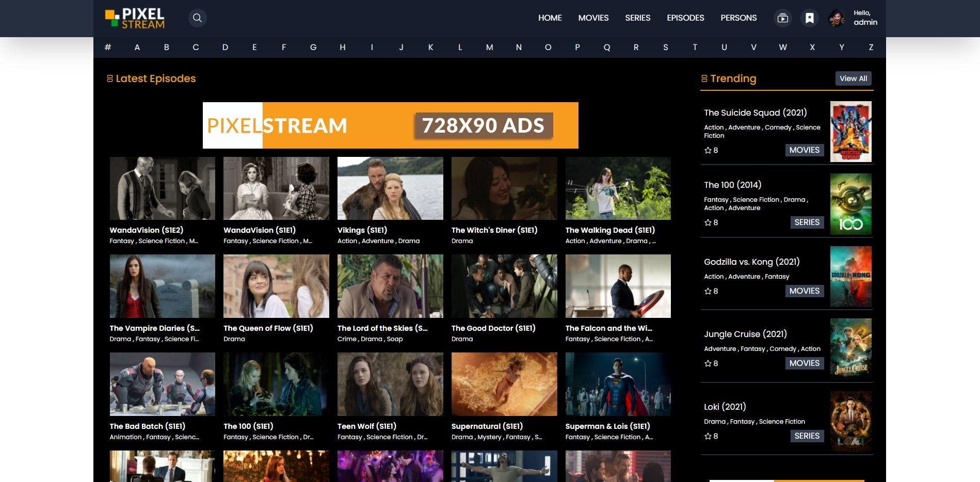The image size is (980, 482).
Task: Click the Pixel Stream logo
Action: point(135,18)
